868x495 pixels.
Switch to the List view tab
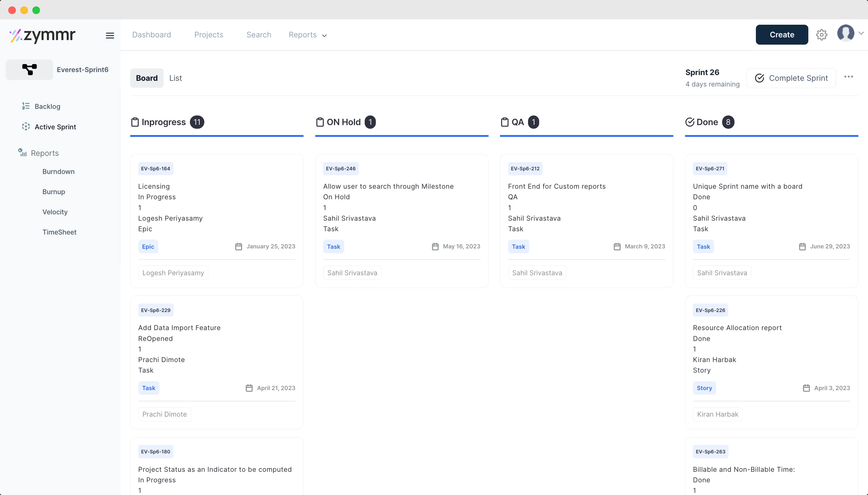pyautogui.click(x=175, y=78)
